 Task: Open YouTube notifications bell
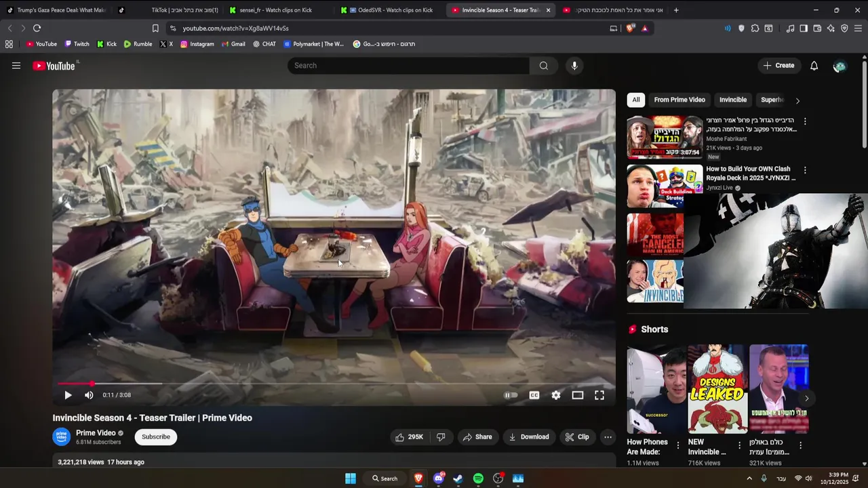[x=814, y=66]
